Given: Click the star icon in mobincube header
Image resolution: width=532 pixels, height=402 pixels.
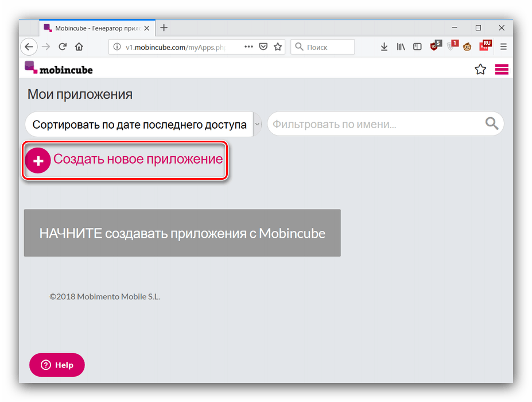Looking at the screenshot, I should coord(480,69).
